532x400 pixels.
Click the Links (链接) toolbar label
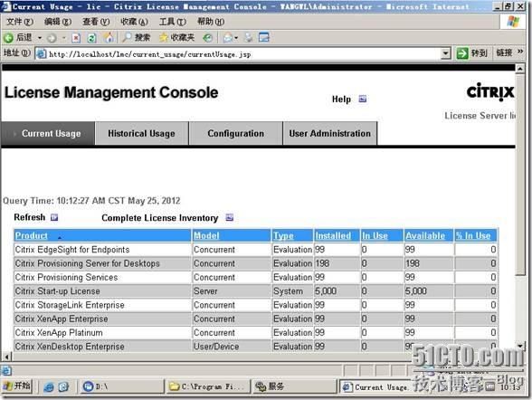click(504, 52)
